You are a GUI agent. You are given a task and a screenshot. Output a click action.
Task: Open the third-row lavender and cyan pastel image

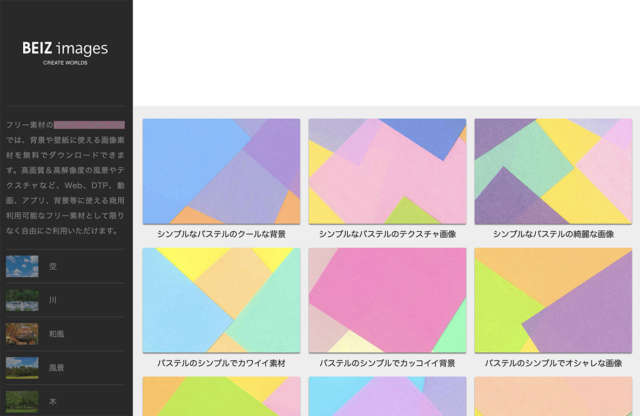coord(387,396)
